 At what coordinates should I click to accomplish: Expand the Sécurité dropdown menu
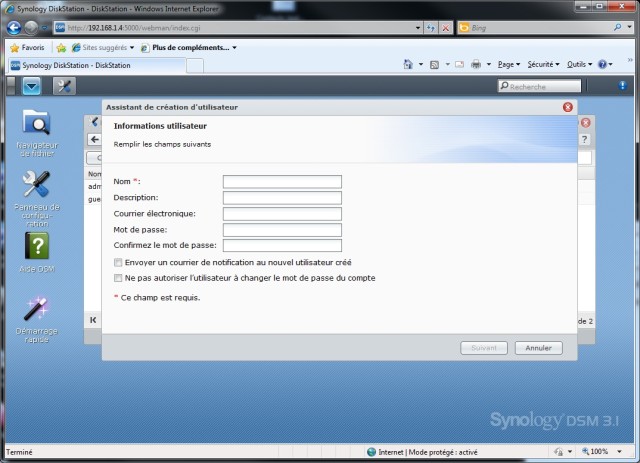(x=543, y=65)
